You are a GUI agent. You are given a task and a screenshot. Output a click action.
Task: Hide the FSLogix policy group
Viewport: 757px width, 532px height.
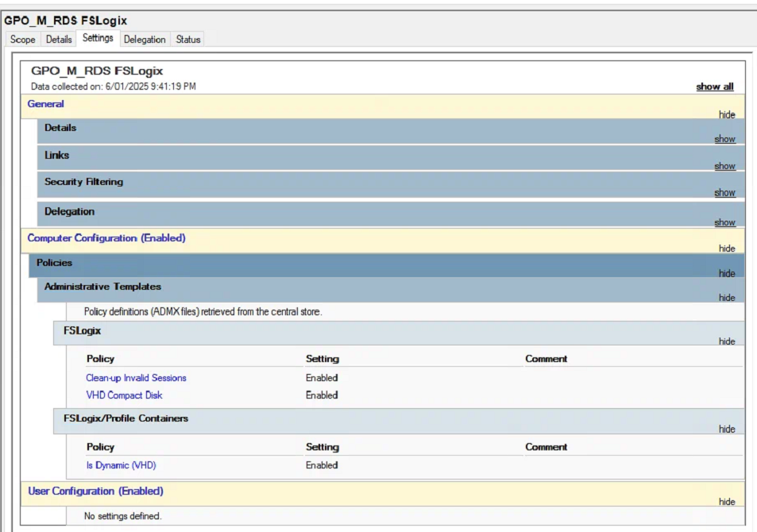tap(727, 341)
